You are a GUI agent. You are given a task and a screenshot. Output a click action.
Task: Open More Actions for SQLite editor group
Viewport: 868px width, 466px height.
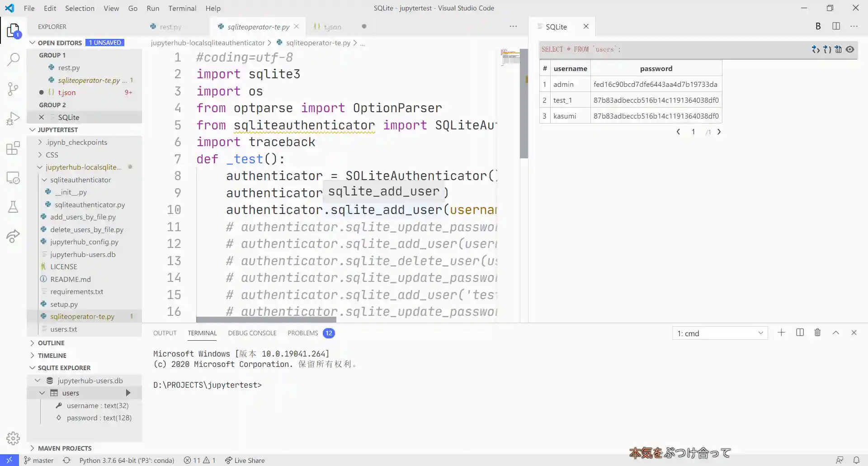[x=854, y=26]
